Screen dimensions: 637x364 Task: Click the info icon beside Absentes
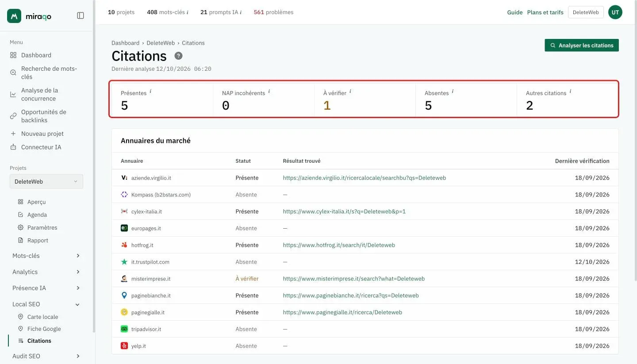(453, 91)
